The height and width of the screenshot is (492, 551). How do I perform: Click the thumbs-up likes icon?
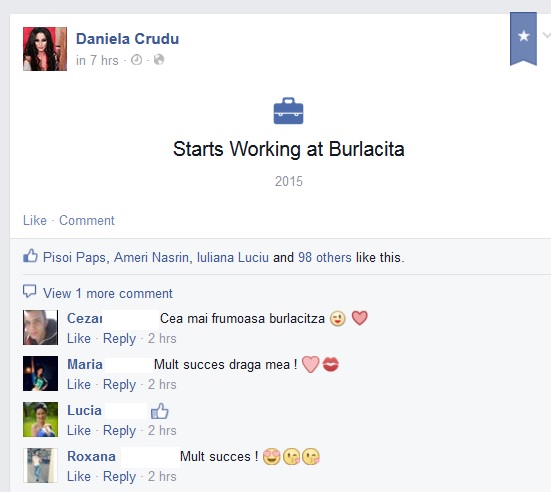pyautogui.click(x=30, y=256)
